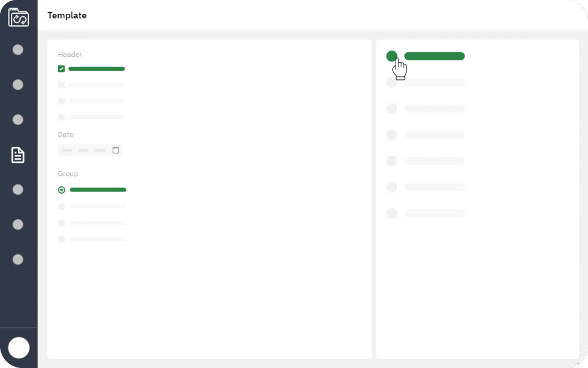Click the green dot of first list item
The width and height of the screenshot is (588, 368).
pos(392,56)
